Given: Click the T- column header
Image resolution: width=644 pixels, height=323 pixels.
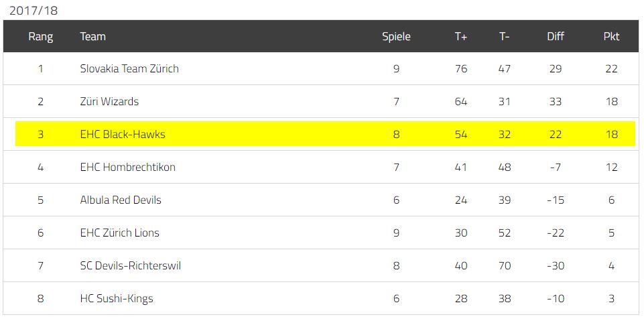Looking at the screenshot, I should click(505, 37).
